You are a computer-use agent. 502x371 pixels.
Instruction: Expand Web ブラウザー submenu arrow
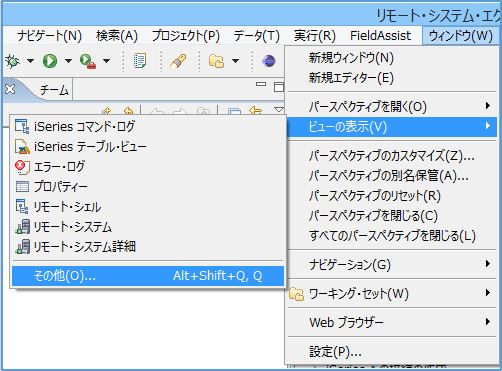pyautogui.click(x=488, y=322)
